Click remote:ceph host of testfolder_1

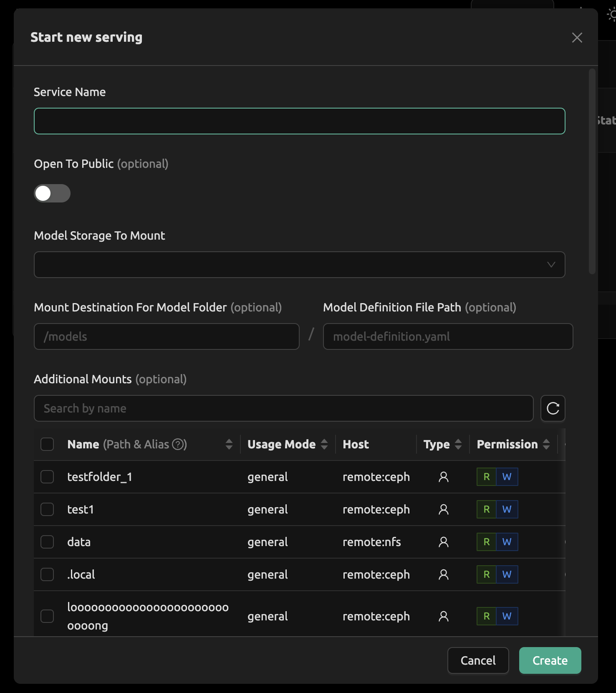tap(376, 477)
